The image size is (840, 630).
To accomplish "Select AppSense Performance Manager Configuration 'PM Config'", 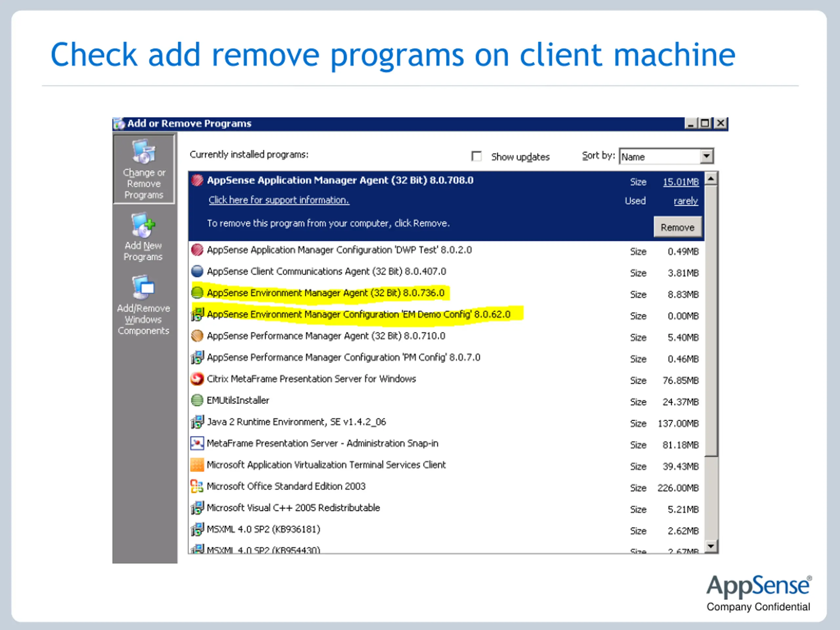I will (447, 358).
